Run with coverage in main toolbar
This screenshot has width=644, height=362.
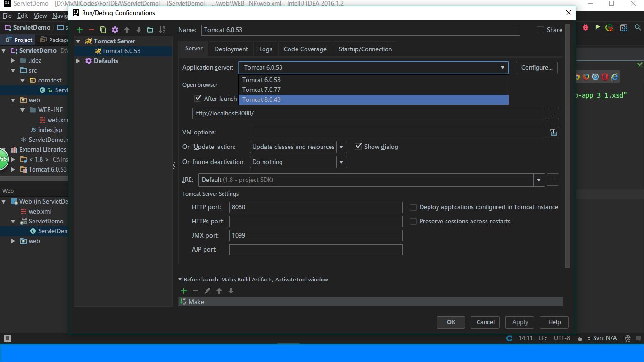tap(609, 27)
